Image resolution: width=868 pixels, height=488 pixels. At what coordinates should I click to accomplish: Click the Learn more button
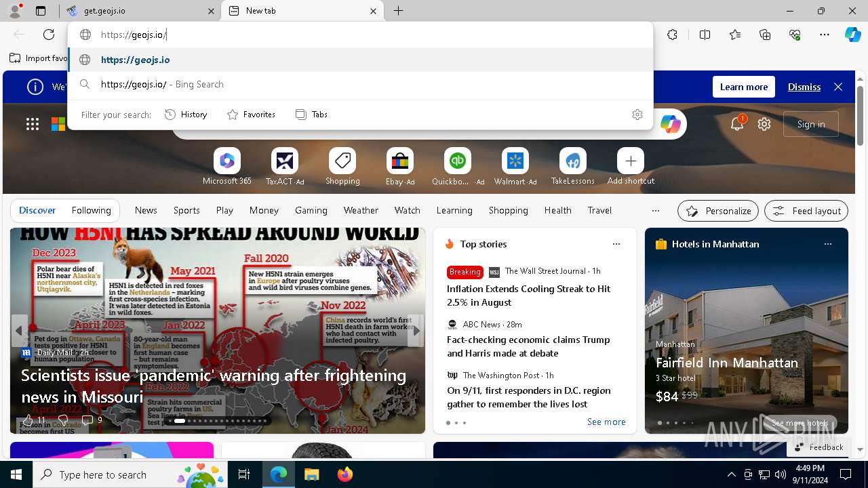click(x=744, y=87)
